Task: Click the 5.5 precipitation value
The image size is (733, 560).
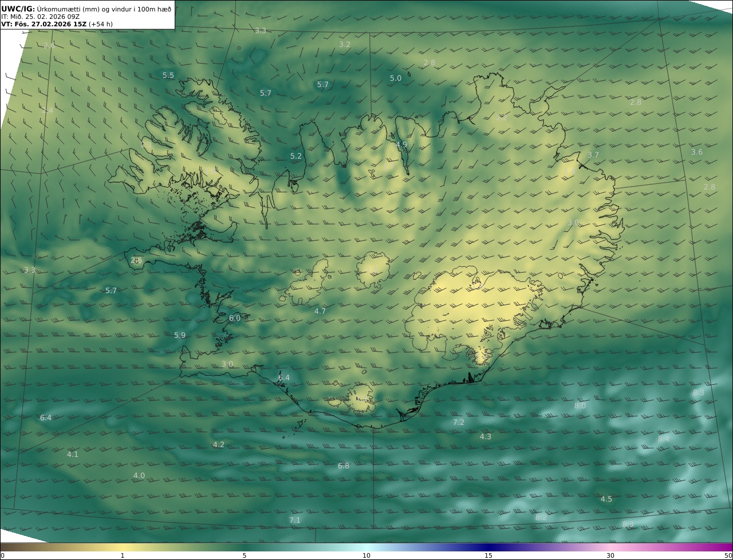Action: point(168,75)
